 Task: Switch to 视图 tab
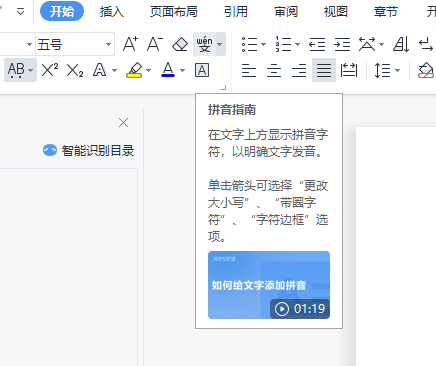[x=336, y=12]
